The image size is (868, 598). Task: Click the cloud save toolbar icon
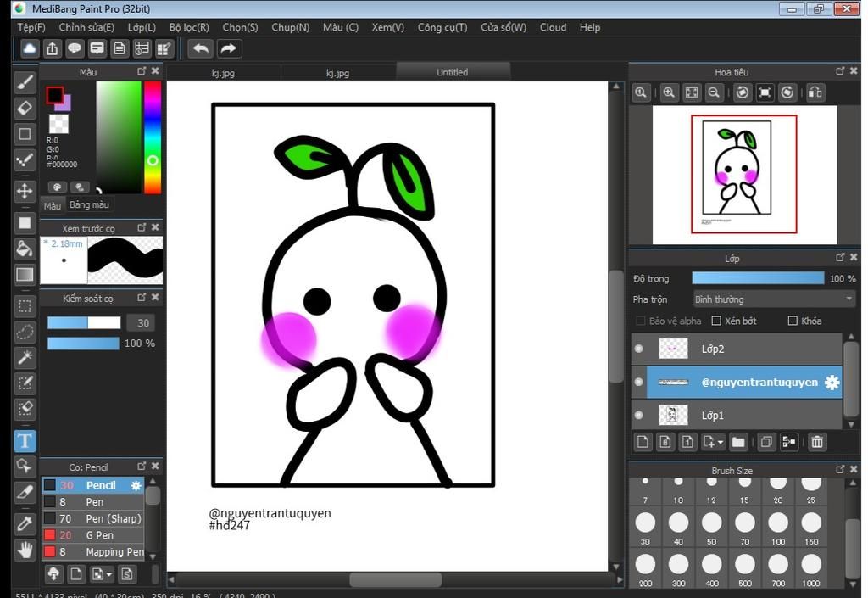pyautogui.click(x=30, y=48)
